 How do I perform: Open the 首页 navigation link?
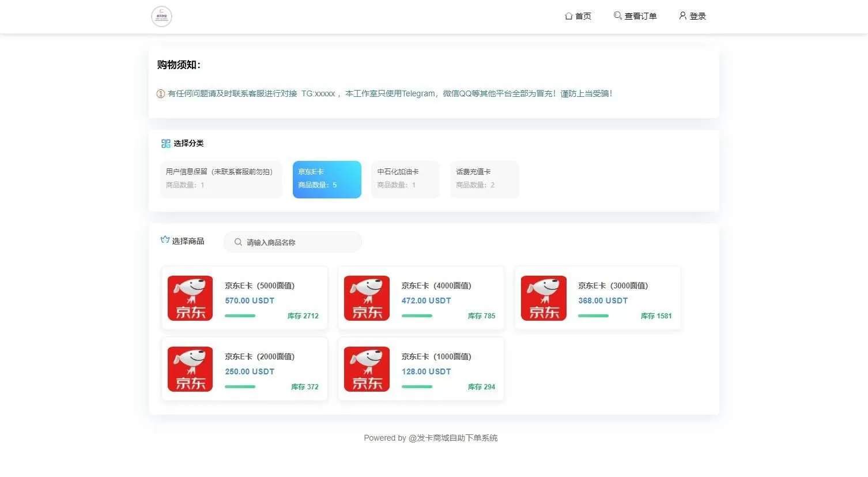(x=578, y=16)
